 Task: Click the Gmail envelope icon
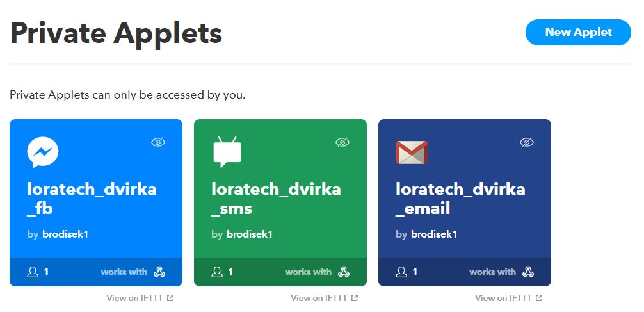coord(412,152)
